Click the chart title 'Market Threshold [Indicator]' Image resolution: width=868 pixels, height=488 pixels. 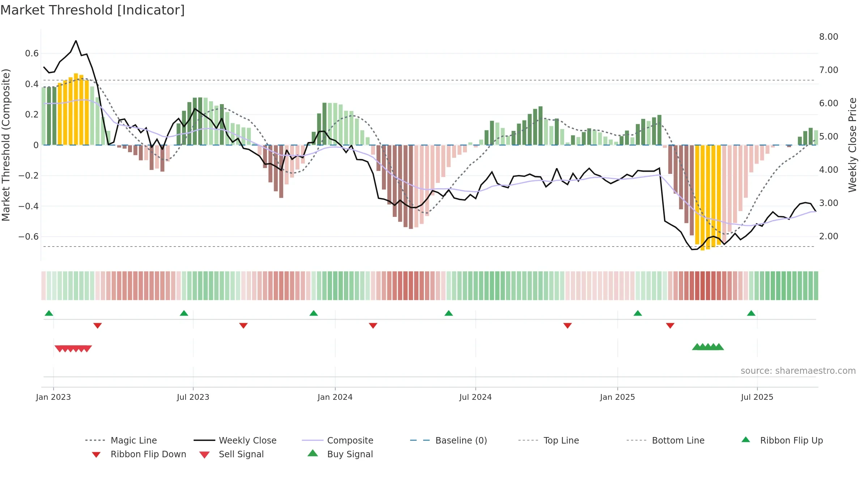tap(93, 10)
